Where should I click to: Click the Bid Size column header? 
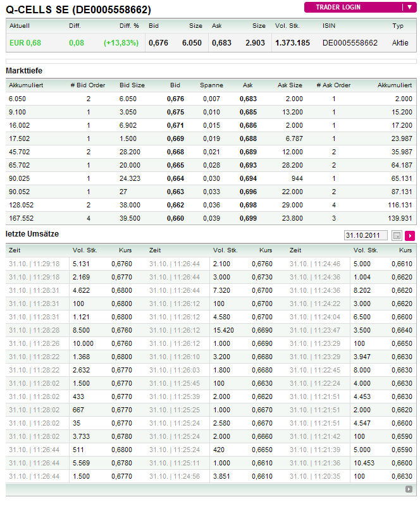pyautogui.click(x=132, y=85)
